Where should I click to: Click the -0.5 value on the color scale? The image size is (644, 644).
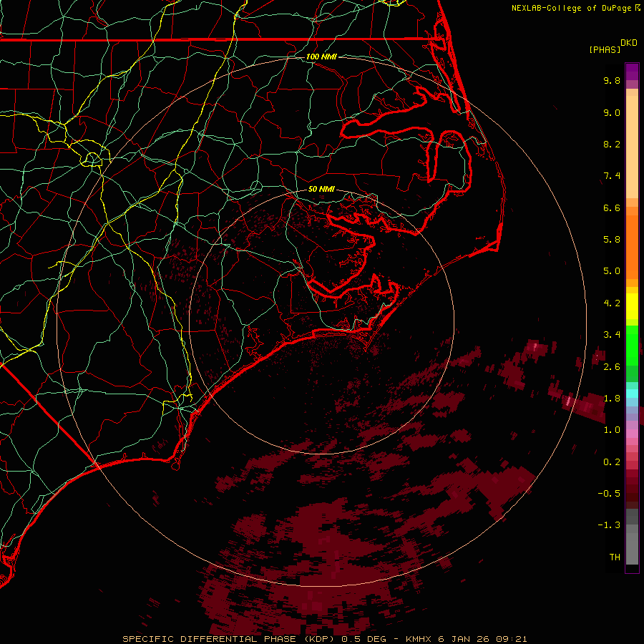pos(609,494)
